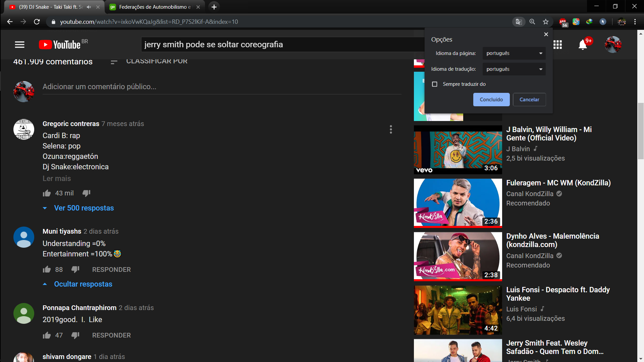Like Ponnapa Chantraphirom's reply
This screenshot has height=362, width=644.
(x=47, y=335)
